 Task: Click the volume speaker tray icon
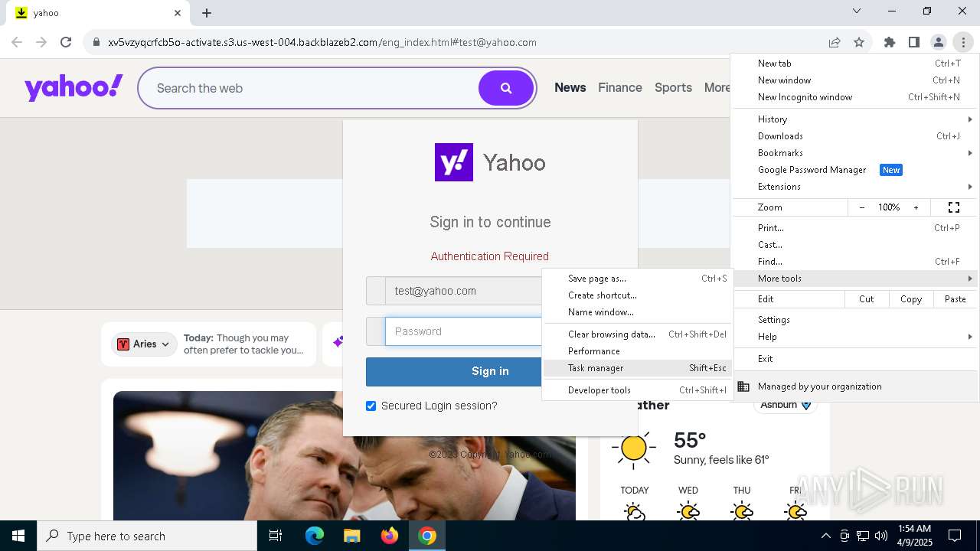tap(880, 536)
